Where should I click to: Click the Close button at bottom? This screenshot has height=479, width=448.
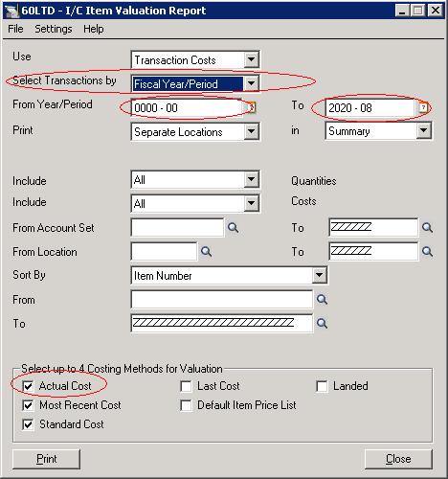pyautogui.click(x=398, y=459)
